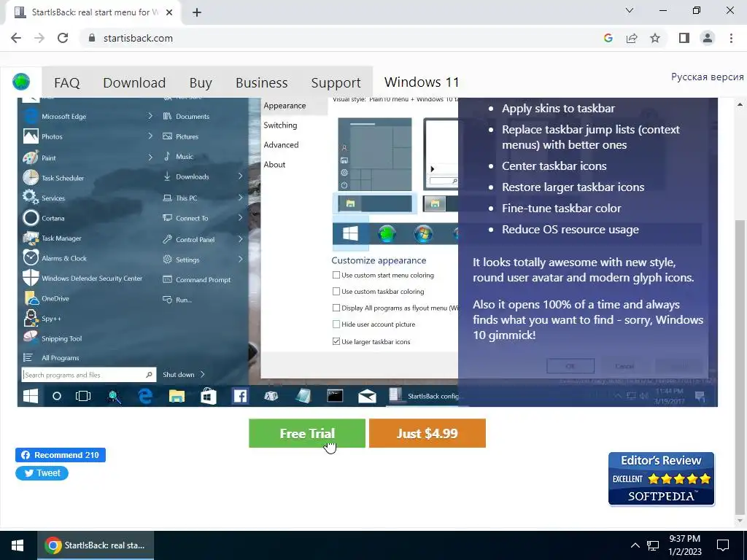Expand the Shut down options arrow
This screenshot has width=747, height=560.
pyautogui.click(x=203, y=374)
